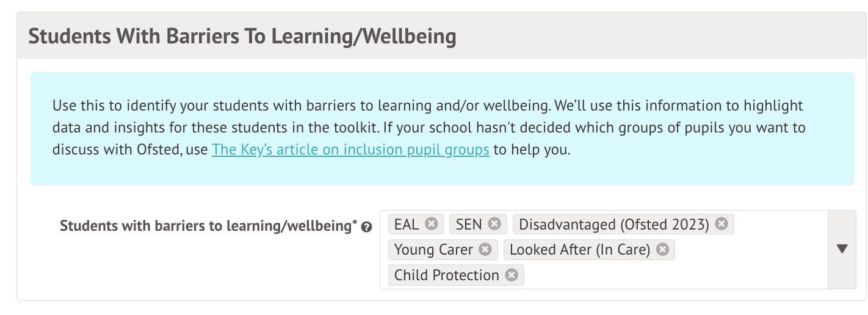Expand the student groups dropdown arrow

pos(842,249)
